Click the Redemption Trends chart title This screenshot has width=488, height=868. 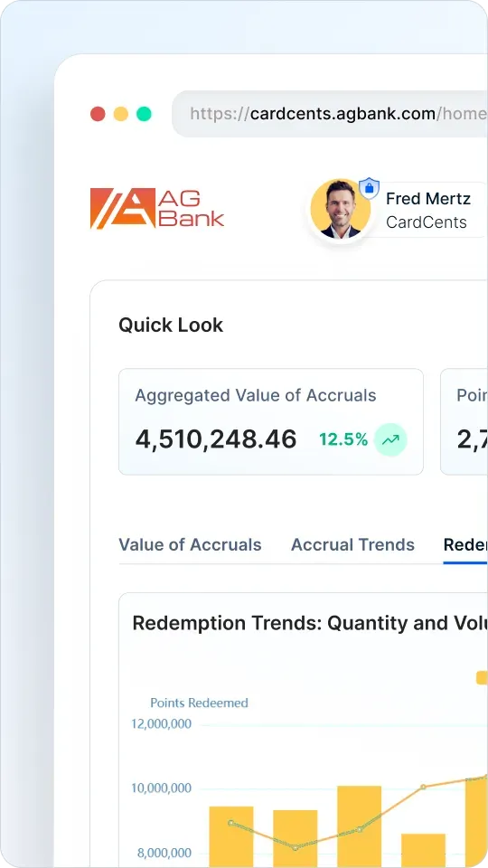coord(310,623)
